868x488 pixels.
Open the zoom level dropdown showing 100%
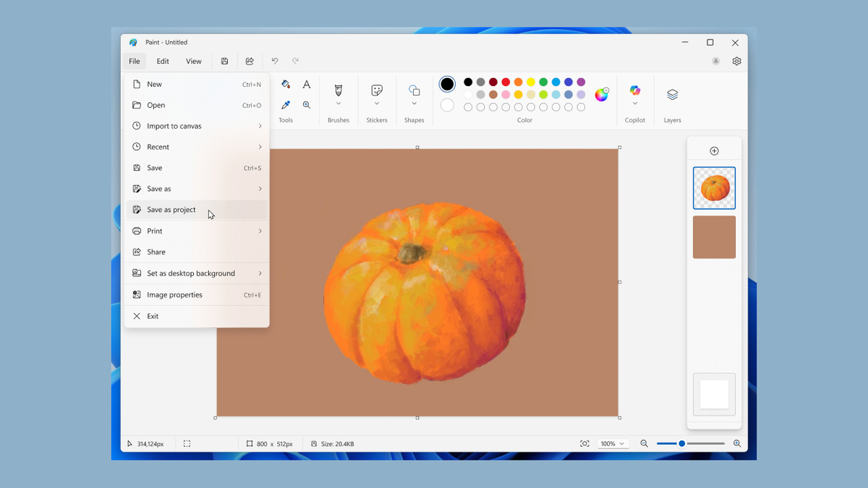tap(613, 443)
